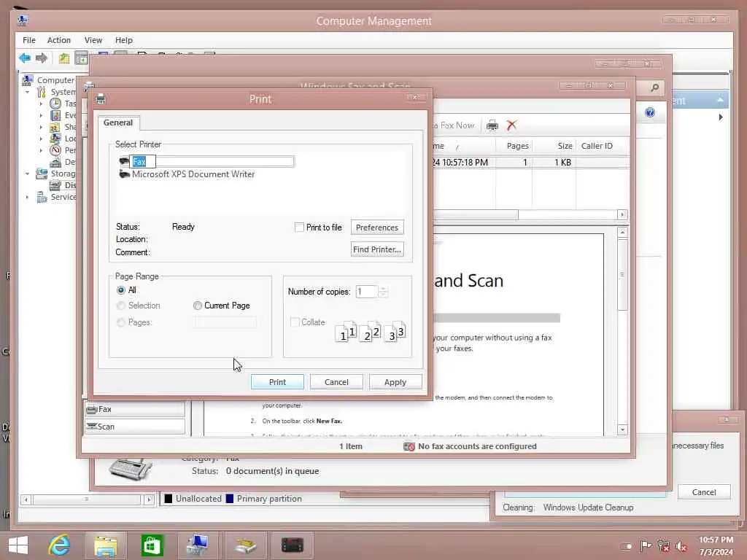The image size is (747, 560).
Task: Select the Local Users and Groups icon
Action: point(55,139)
